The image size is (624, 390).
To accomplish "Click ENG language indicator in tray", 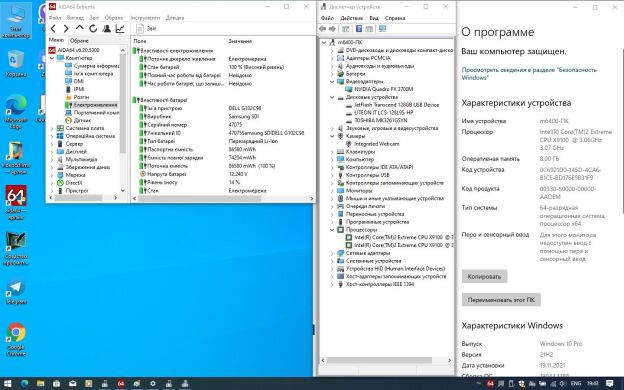I will click(576, 384).
